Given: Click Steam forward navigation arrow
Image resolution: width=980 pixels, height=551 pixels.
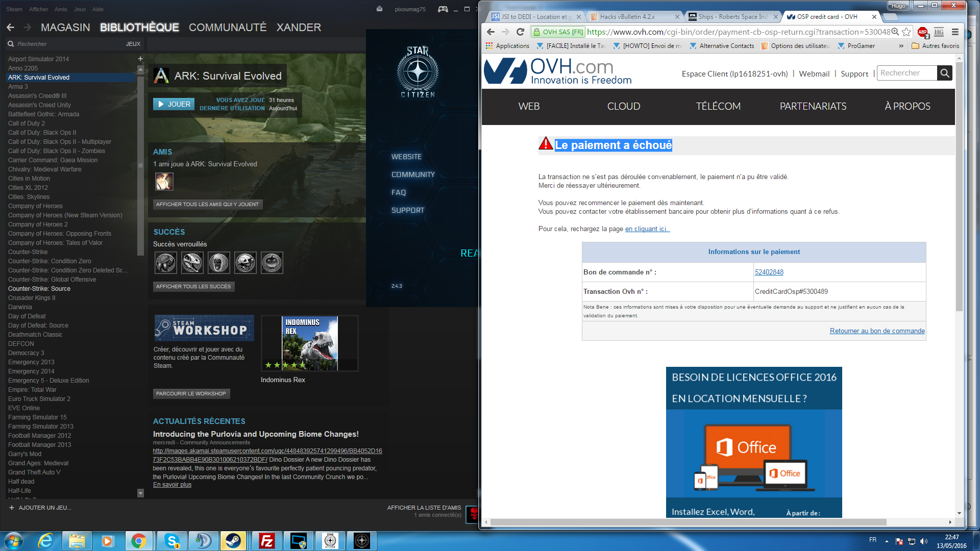Looking at the screenshot, I should point(27,28).
